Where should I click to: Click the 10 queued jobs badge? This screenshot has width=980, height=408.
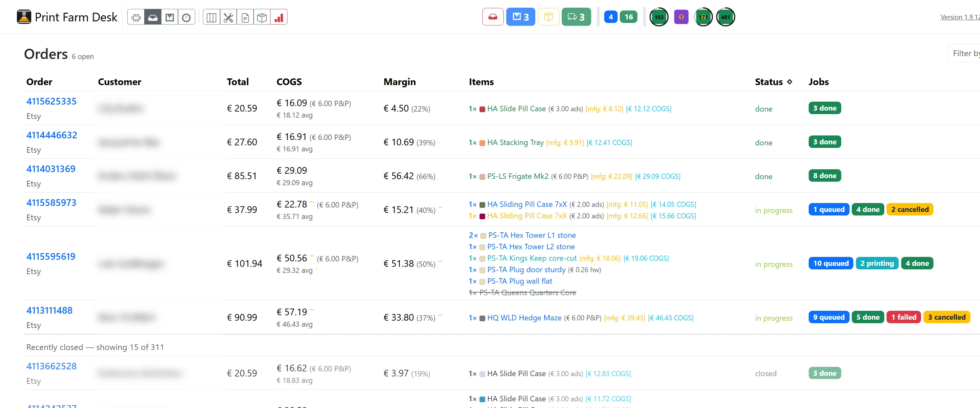pyautogui.click(x=830, y=264)
